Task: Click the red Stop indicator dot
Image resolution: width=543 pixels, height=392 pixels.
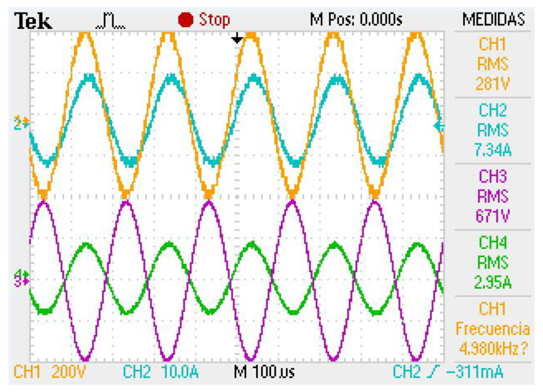Action: click(x=186, y=20)
